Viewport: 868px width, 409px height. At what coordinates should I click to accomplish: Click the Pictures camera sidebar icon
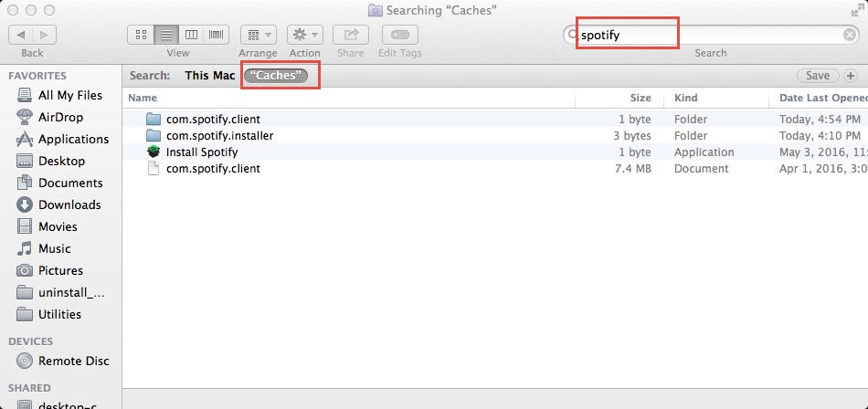click(x=25, y=270)
